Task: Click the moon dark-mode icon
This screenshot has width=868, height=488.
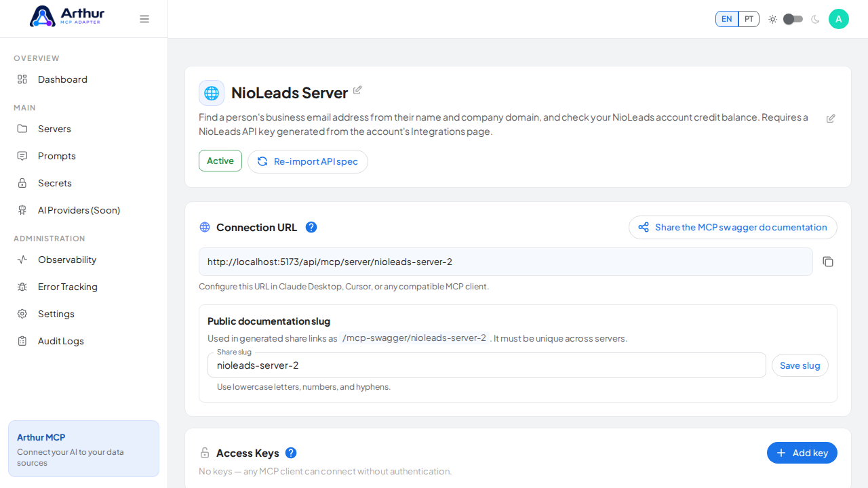Action: click(815, 19)
